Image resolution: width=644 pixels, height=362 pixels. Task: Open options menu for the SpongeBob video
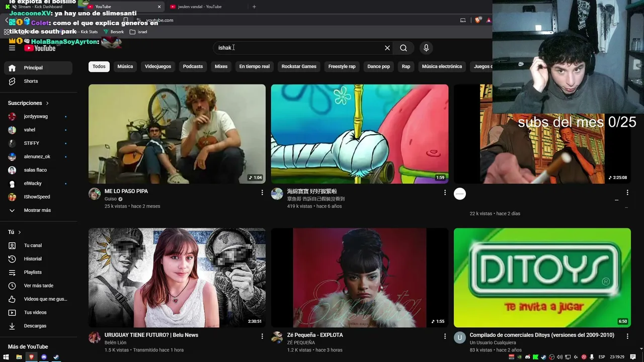tap(445, 193)
